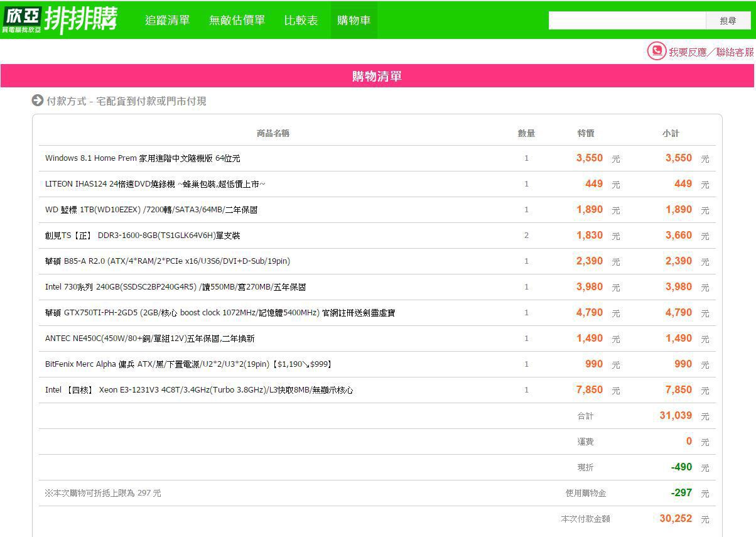Click the 本次購物可折抵上限 297 note

click(x=102, y=494)
